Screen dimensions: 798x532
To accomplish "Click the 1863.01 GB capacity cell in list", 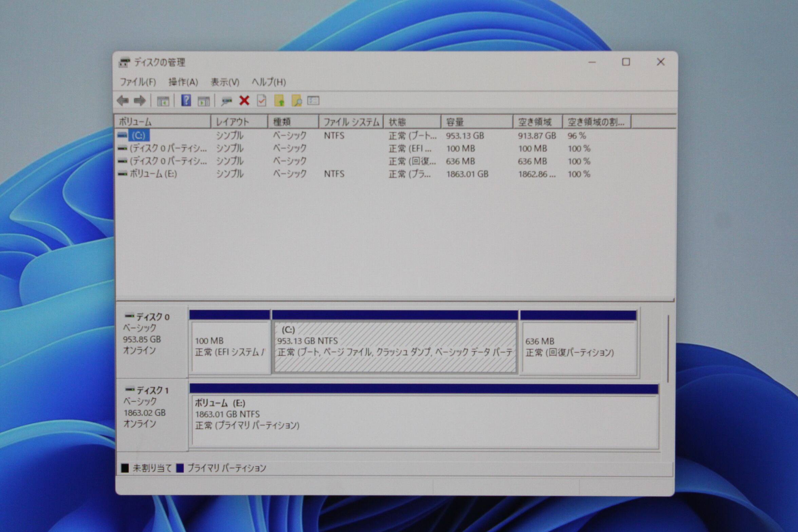I will [x=467, y=174].
